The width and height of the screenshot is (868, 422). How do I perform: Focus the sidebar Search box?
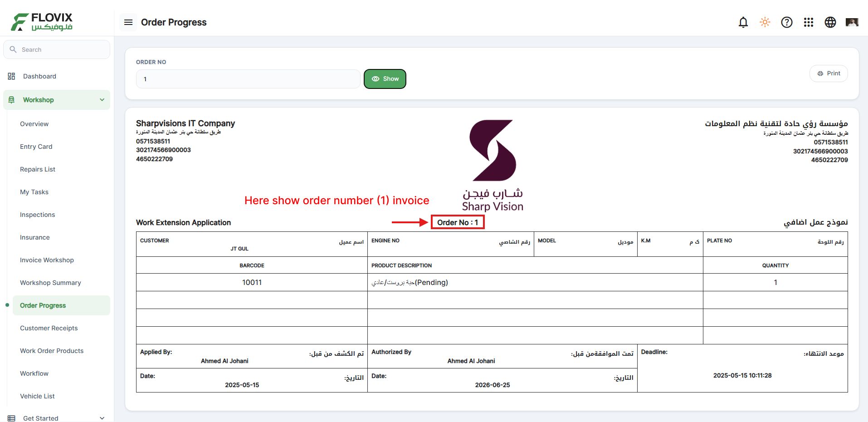57,49
